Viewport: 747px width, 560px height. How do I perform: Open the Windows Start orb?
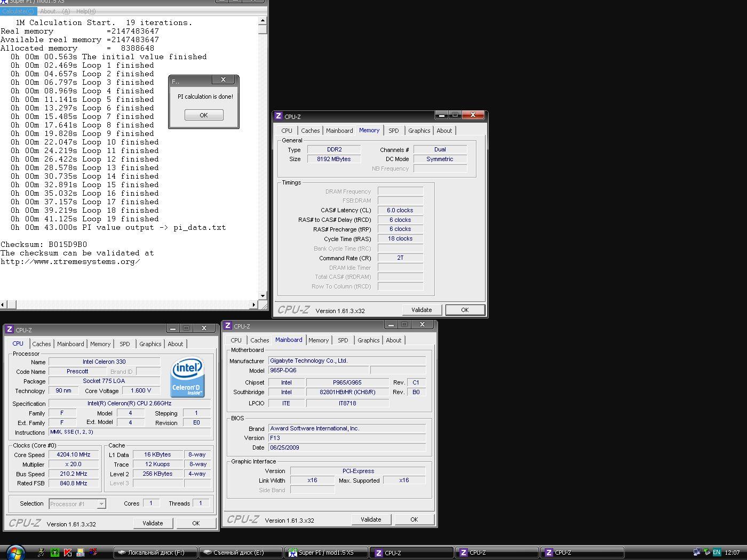click(x=14, y=553)
